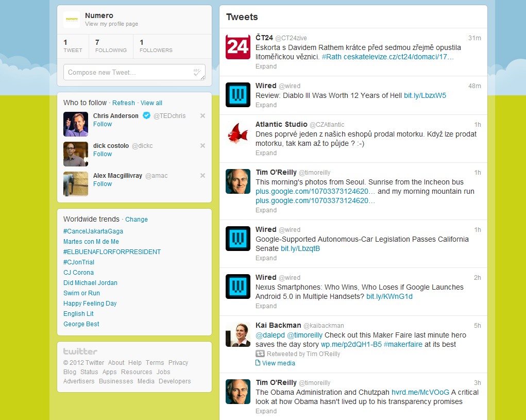Open the hvrd.me/McVOoG link
This screenshot has width=526, height=420.
click(420, 392)
